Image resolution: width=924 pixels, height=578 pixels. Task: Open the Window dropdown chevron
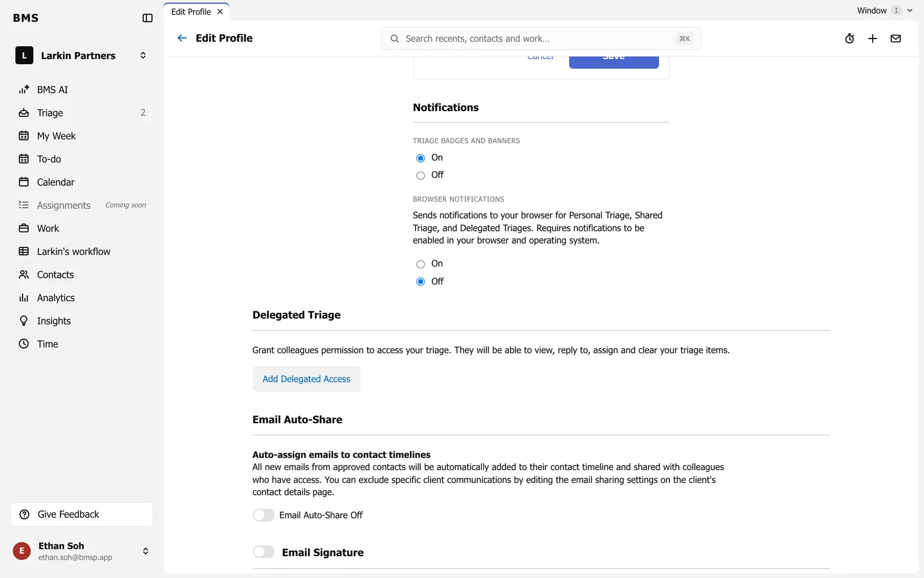(x=910, y=10)
